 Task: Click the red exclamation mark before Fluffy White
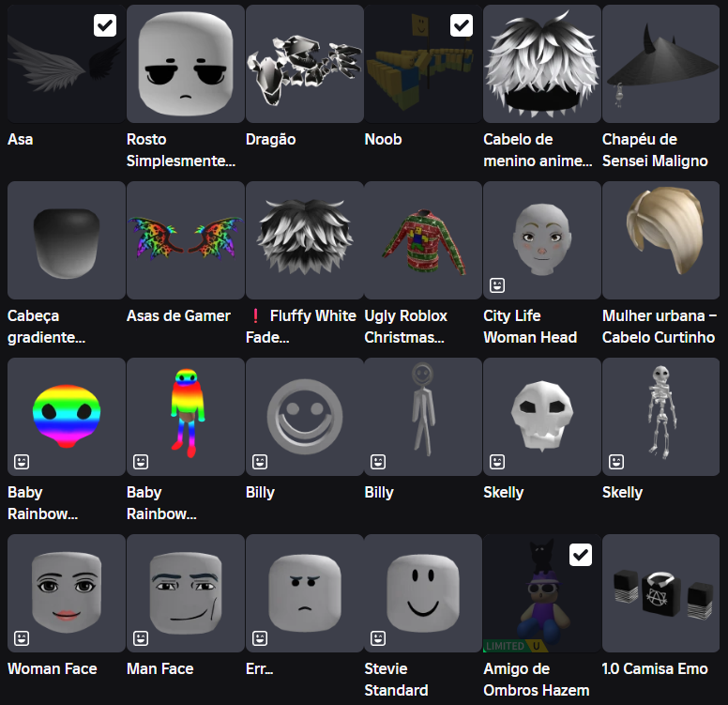click(255, 316)
